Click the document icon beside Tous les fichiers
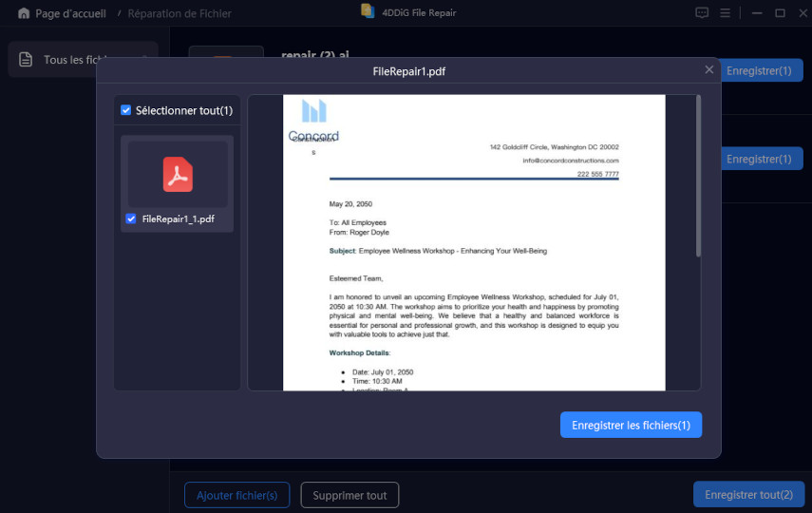Viewport: 812px width, 513px height. (x=26, y=60)
